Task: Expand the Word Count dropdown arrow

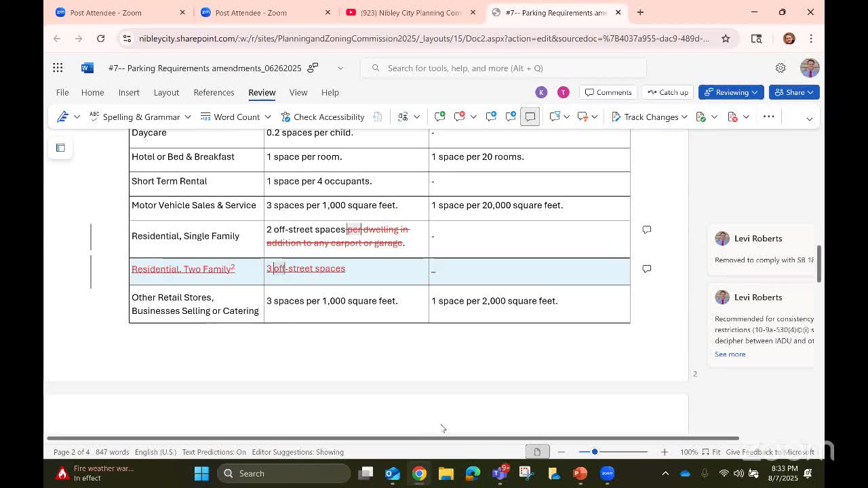Action: pyautogui.click(x=268, y=117)
